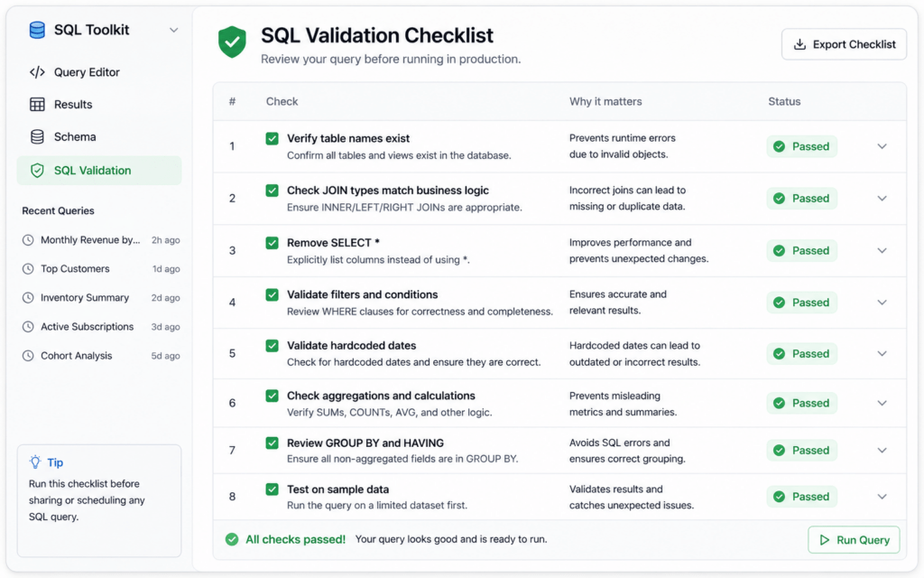Viewport: 924px width, 578px height.
Task: Click the Schema database cylinder icon
Action: tap(37, 137)
